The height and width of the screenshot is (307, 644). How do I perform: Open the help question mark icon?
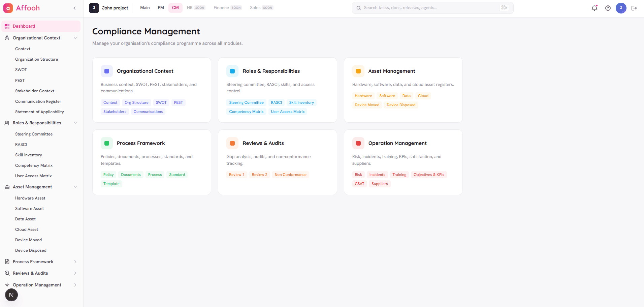(608, 8)
